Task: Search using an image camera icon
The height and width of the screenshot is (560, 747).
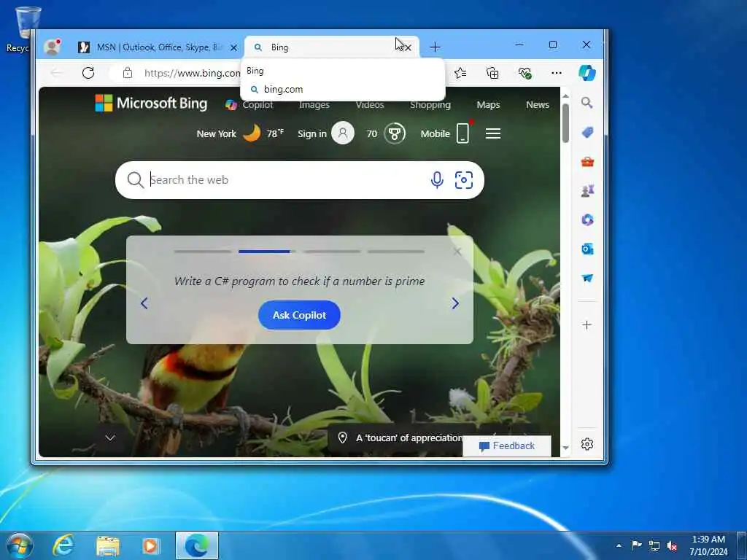Action: tap(463, 180)
